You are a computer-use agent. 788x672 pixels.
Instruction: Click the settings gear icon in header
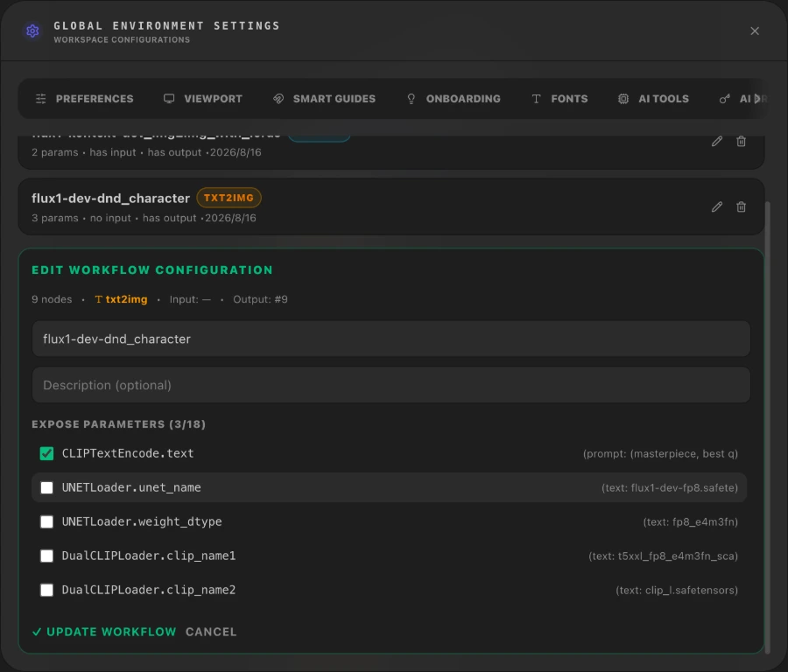pyautogui.click(x=32, y=31)
